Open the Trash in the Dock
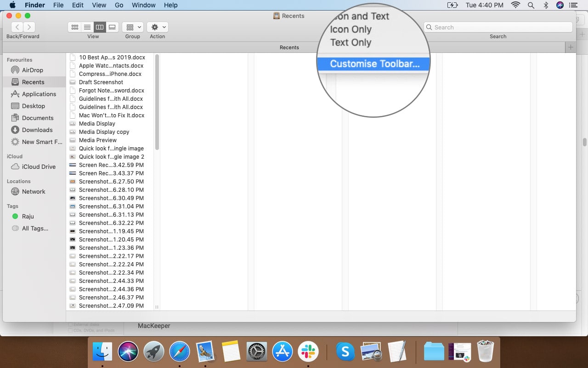The image size is (588, 368). [486, 351]
